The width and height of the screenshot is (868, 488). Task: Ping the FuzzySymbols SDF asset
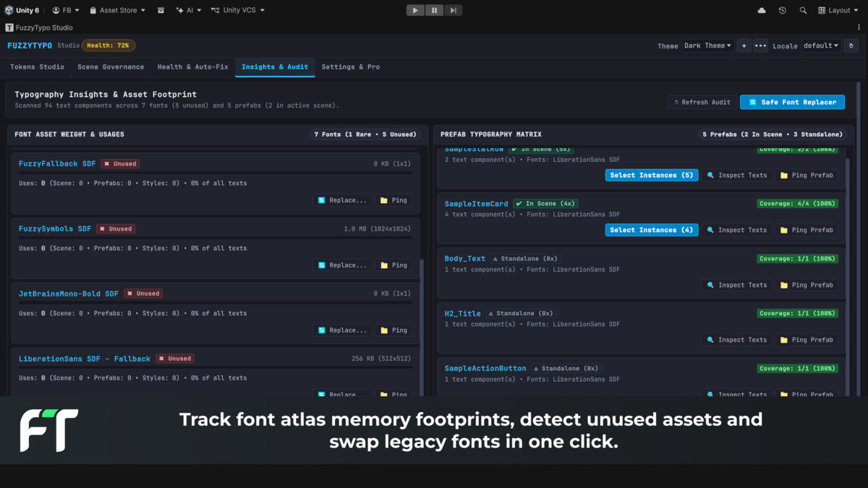[393, 265]
